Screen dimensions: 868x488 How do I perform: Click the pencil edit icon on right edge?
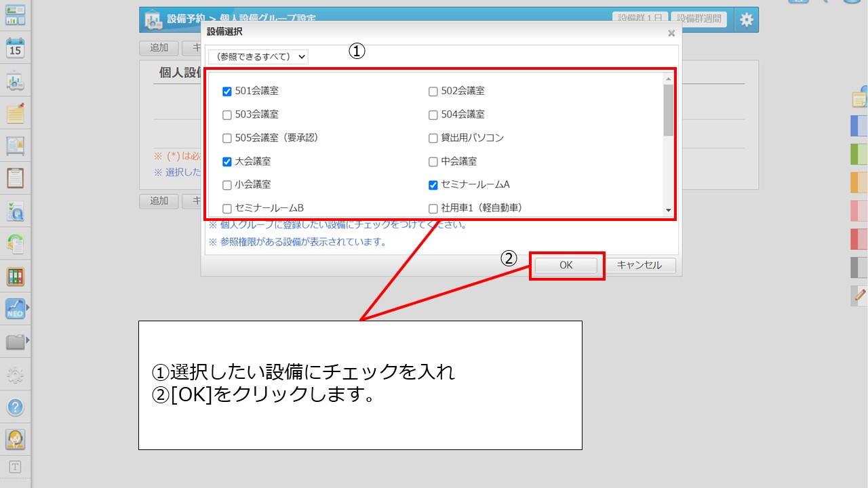pyautogui.click(x=860, y=296)
